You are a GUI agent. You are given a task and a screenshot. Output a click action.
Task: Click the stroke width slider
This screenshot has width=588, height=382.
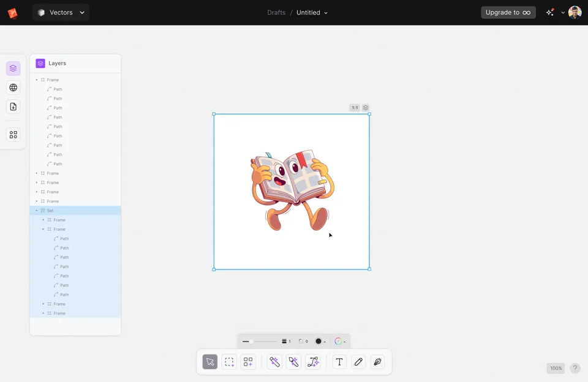tap(259, 342)
